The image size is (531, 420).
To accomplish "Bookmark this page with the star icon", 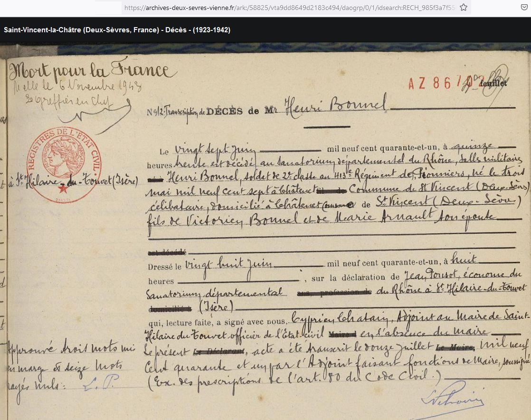I will [x=464, y=8].
